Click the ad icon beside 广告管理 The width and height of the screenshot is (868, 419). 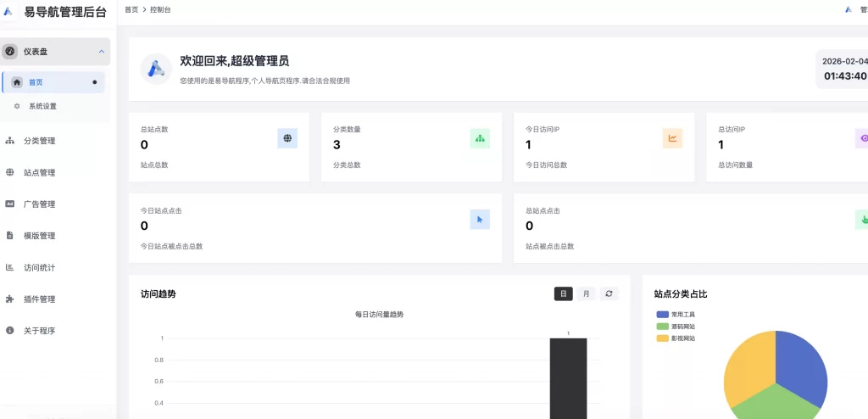(x=9, y=204)
